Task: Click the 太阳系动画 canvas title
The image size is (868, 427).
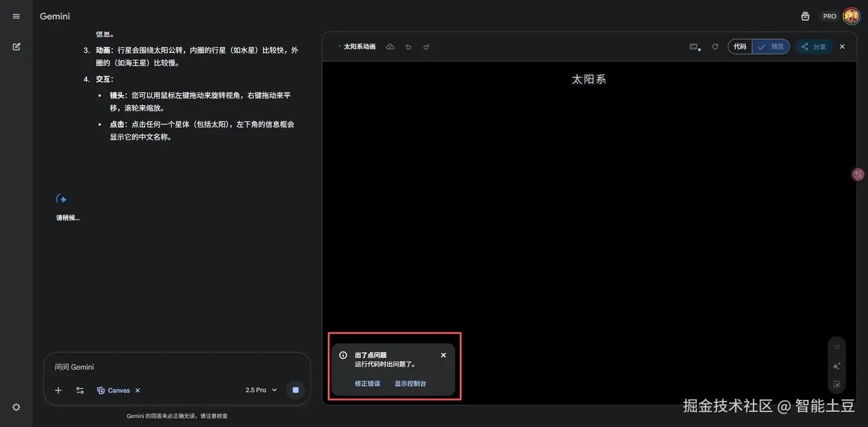Action: (360, 46)
